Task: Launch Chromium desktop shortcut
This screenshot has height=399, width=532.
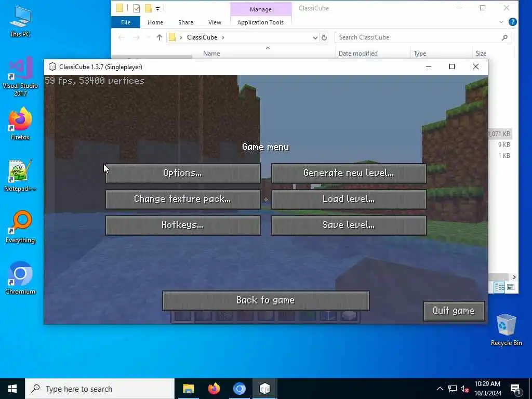Action: (20, 278)
